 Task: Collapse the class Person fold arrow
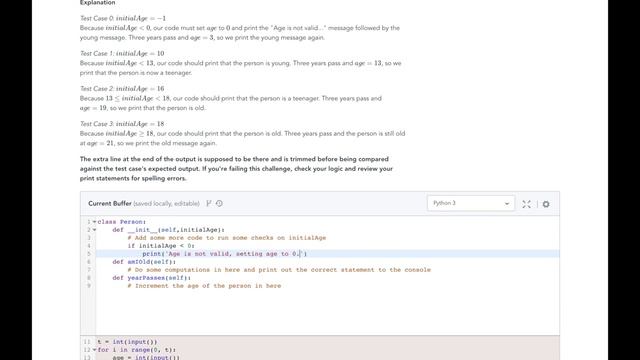click(x=94, y=222)
